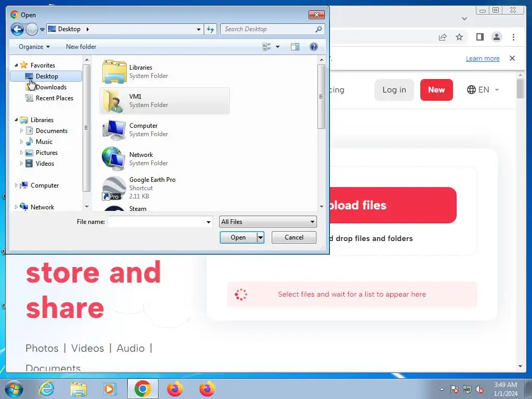
Task: Select the Libraries system folder icon
Action: click(x=114, y=72)
